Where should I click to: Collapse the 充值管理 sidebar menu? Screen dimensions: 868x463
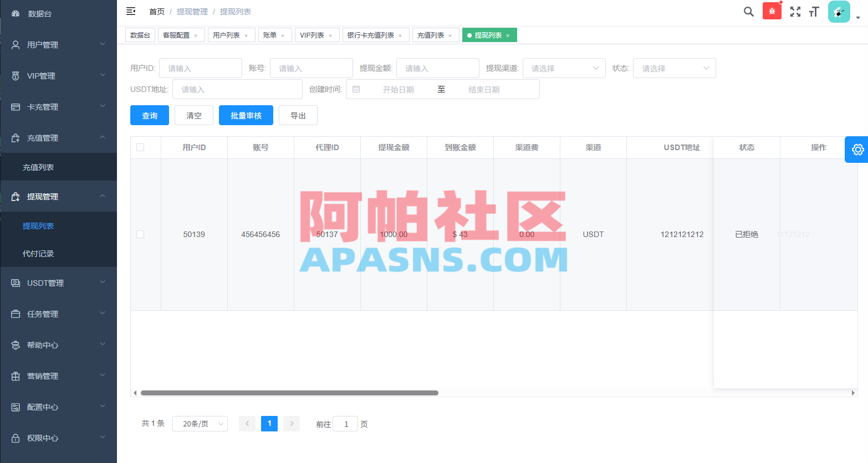58,137
